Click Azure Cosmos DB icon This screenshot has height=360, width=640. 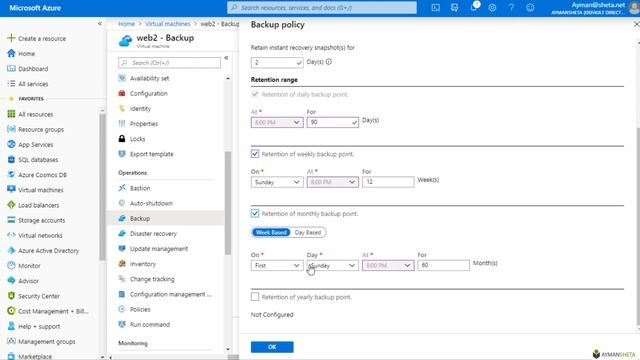11,174
